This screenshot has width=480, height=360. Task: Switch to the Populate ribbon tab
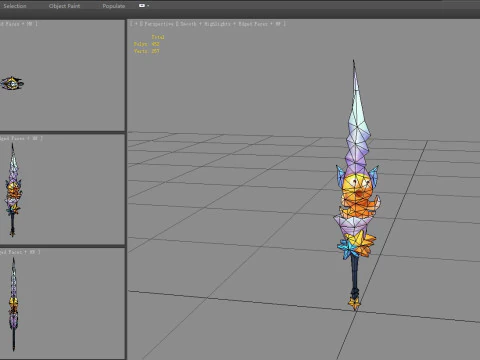[x=114, y=6]
